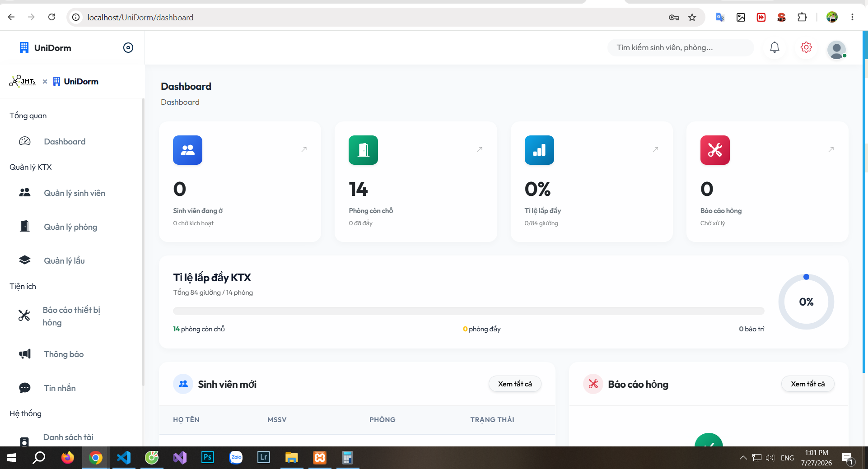Screen dimensions: 868x469
Task: Click the MSSV column header
Action: coord(277,420)
